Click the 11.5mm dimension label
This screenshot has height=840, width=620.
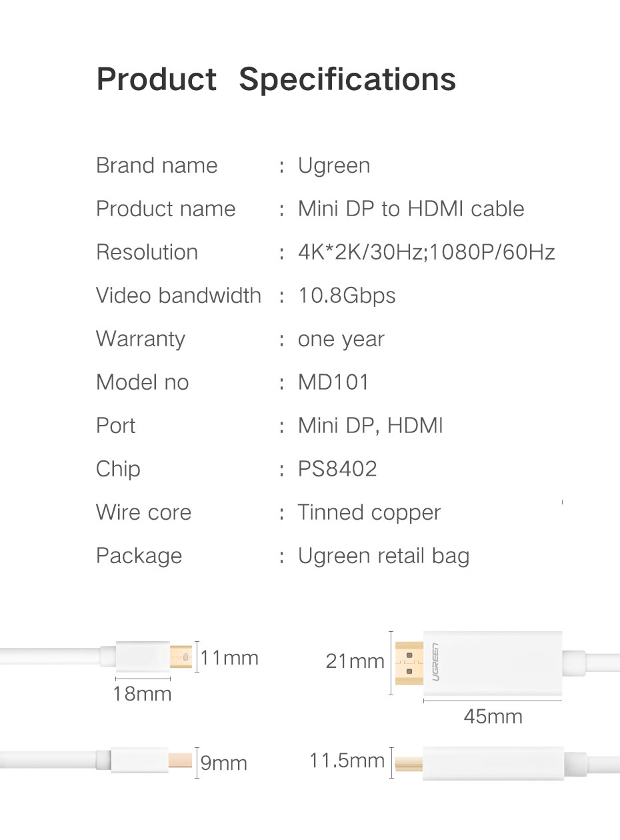coord(347,760)
